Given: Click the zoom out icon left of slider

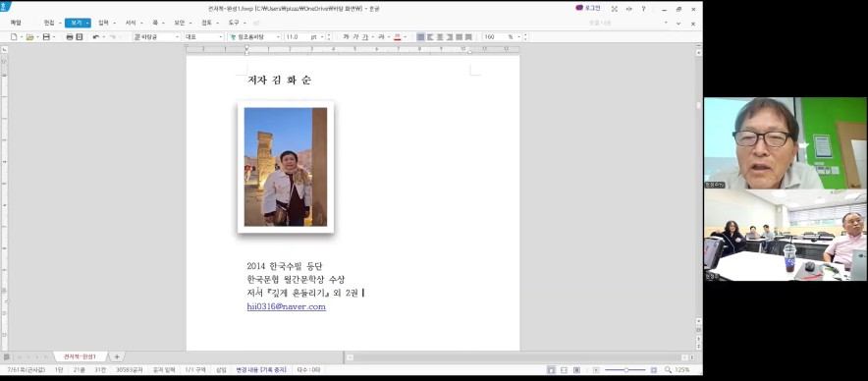Looking at the screenshot, I should click(x=596, y=369).
